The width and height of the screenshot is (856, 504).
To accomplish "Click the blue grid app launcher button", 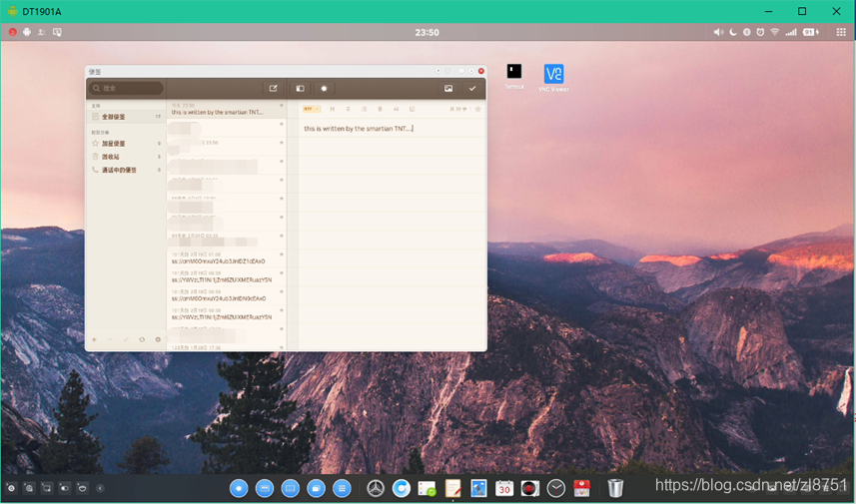I will [342, 488].
